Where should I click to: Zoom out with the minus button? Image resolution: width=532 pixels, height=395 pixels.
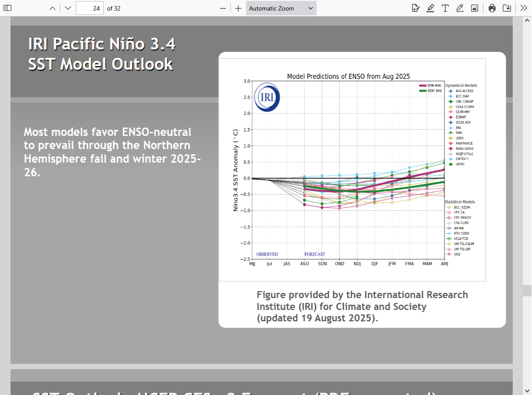tap(223, 8)
